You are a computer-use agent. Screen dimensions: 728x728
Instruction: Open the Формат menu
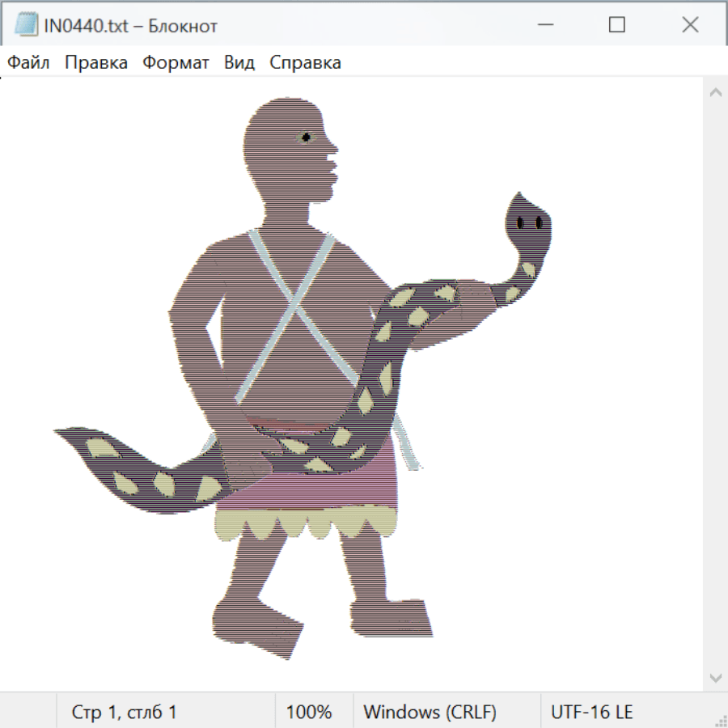(x=176, y=63)
